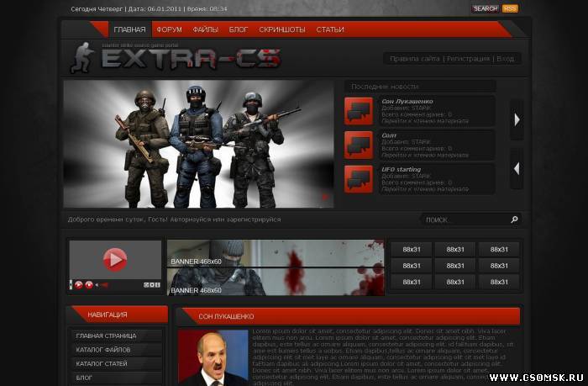588x386 pixels.
Task: Open the RSS feed button
Action: point(510,8)
